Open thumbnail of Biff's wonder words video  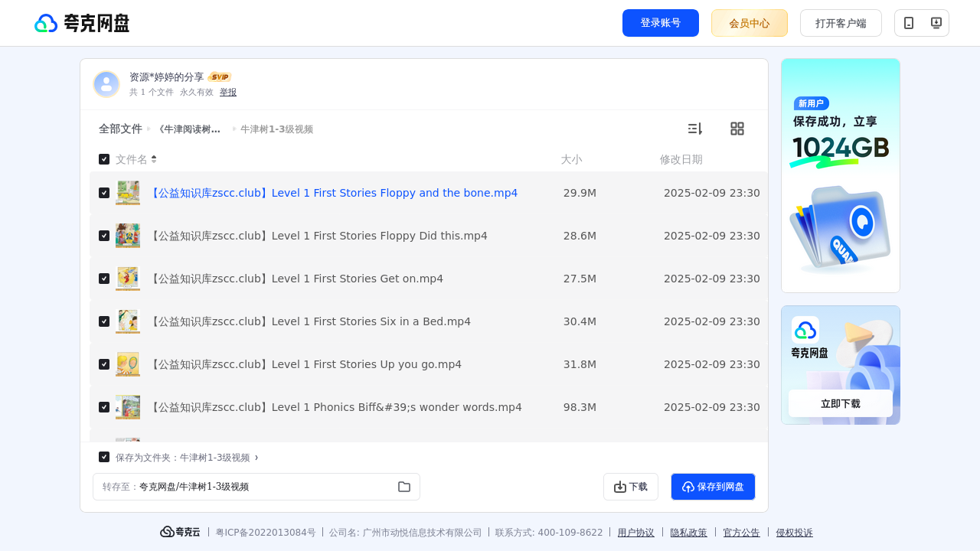128,407
